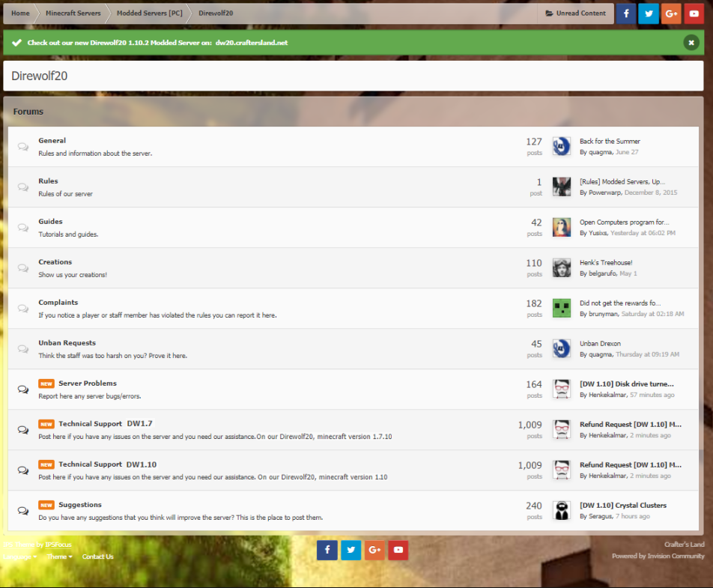Image resolution: width=713 pixels, height=588 pixels.
Task: Open belgarufo avatar in Creations row
Action: click(562, 268)
